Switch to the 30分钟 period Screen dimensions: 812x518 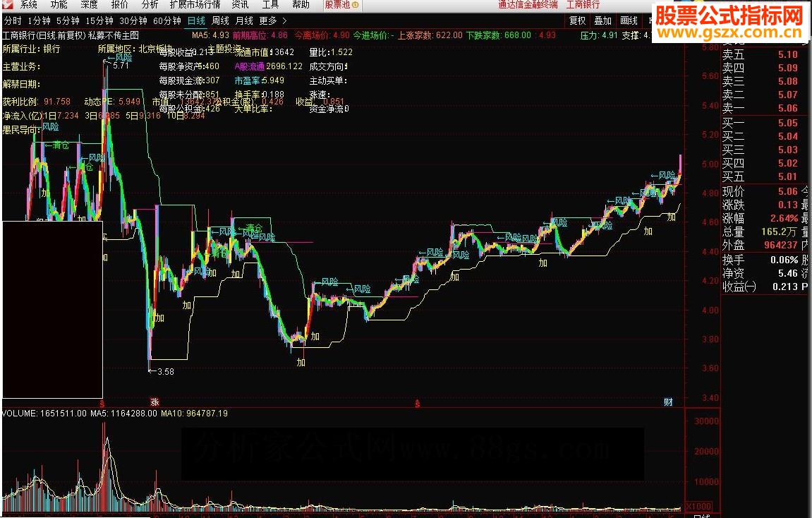coord(133,20)
